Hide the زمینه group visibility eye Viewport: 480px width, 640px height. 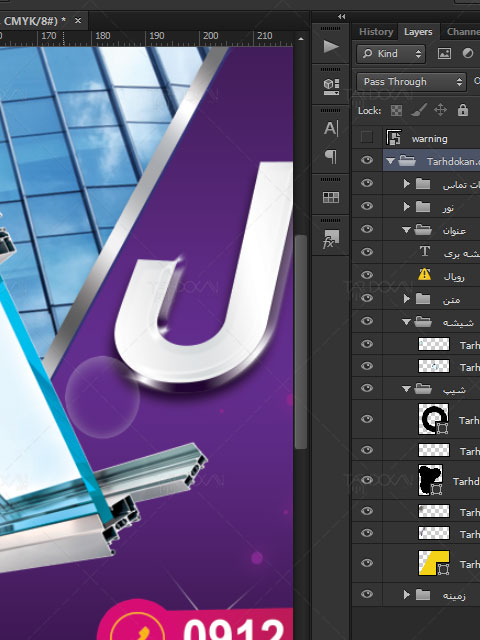pyautogui.click(x=367, y=594)
